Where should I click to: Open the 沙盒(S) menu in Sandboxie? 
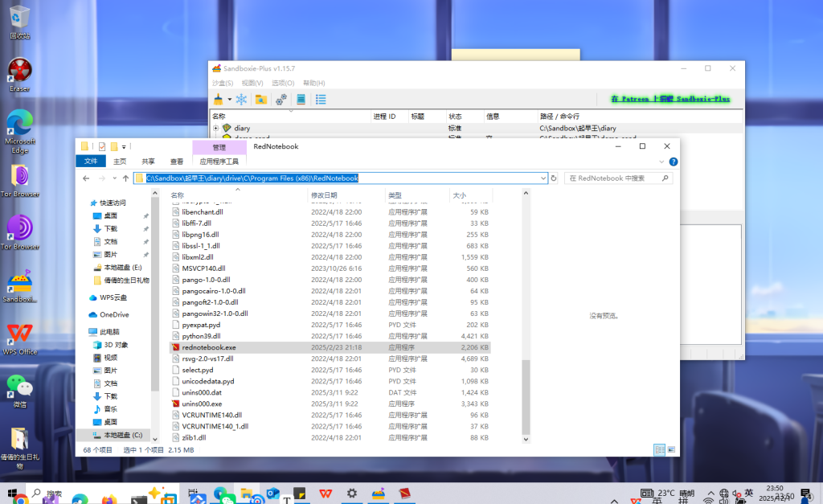click(x=223, y=83)
